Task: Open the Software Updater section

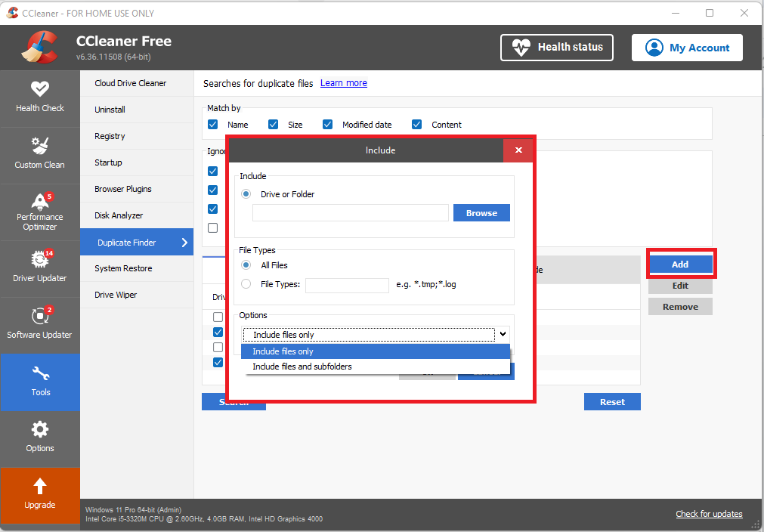Action: [40, 324]
